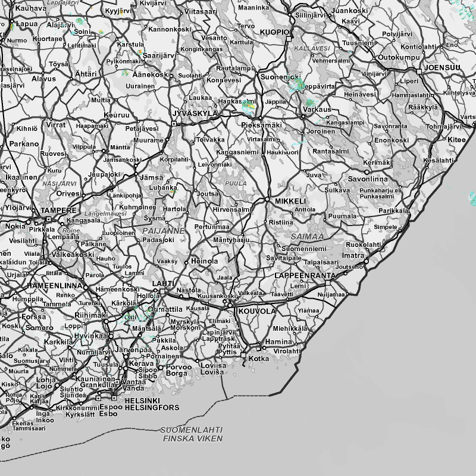Select the Hamina label
Viewport: 476px width, 476px height.
point(278,342)
